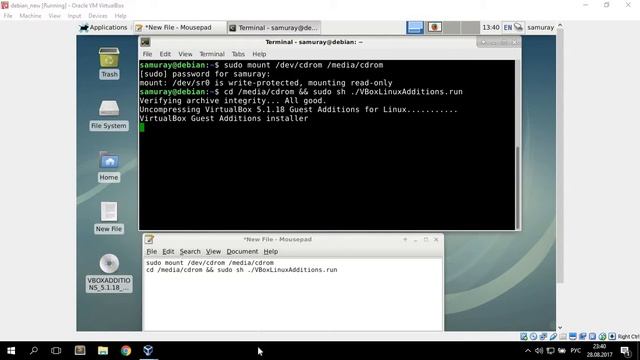Click the VirtualBox USB devices status icon

click(x=553, y=336)
